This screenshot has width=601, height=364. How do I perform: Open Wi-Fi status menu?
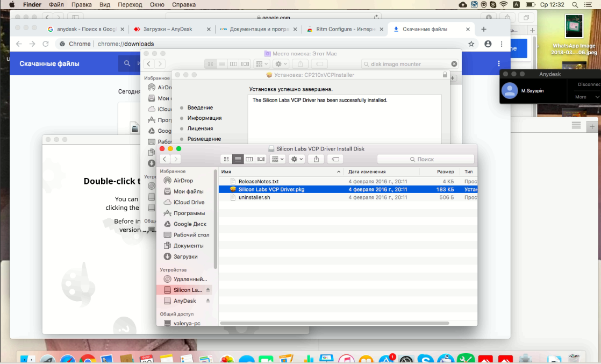(504, 5)
